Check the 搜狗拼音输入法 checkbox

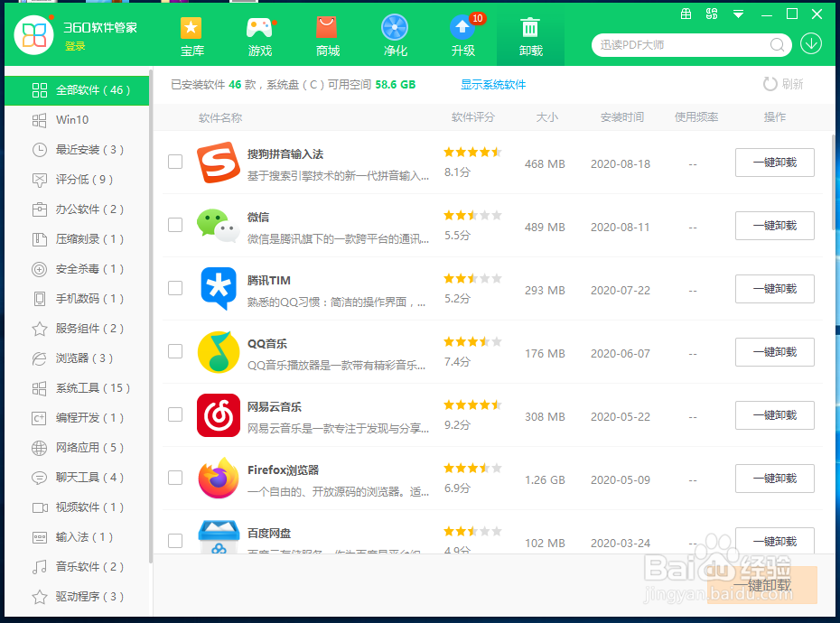[x=175, y=162]
